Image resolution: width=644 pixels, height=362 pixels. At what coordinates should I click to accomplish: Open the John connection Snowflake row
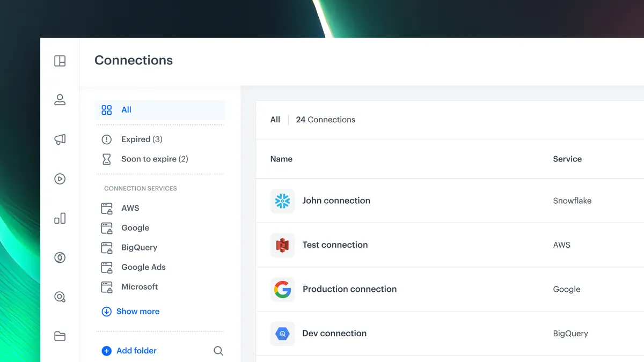[336, 201]
